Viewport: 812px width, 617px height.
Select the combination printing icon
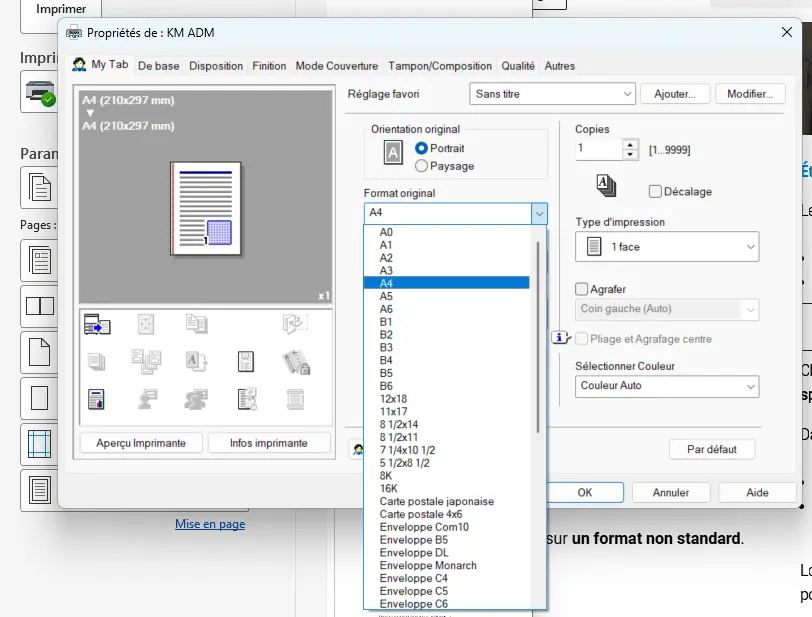pos(147,362)
